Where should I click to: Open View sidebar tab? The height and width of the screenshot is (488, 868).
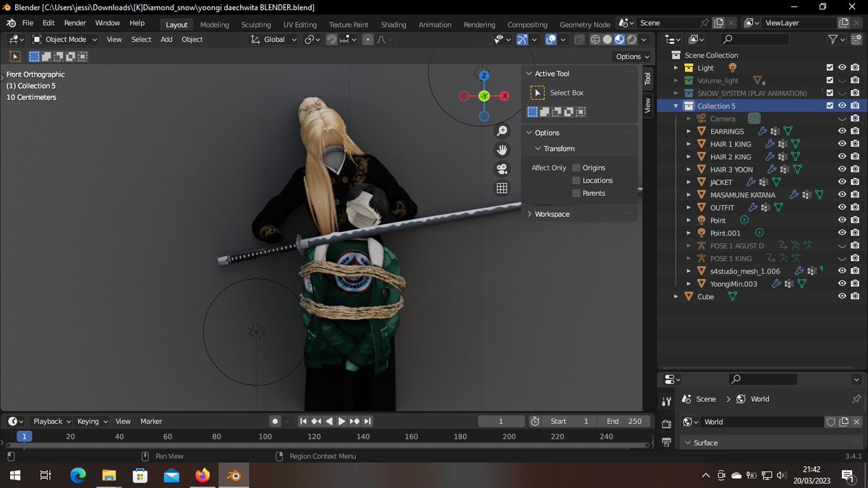click(647, 105)
